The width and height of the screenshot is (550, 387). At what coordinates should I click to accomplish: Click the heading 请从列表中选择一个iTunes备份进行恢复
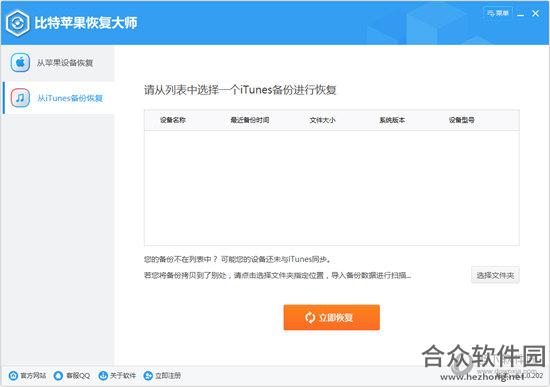click(x=240, y=90)
